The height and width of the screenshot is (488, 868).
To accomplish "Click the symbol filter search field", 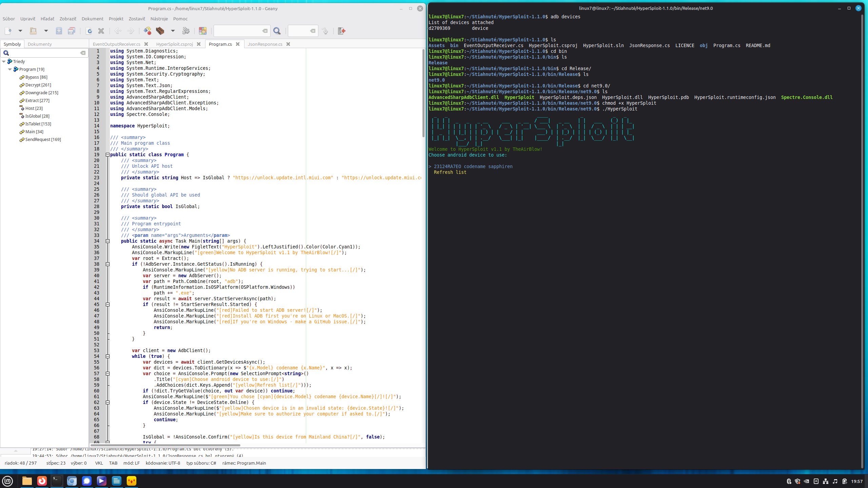I will [x=44, y=53].
